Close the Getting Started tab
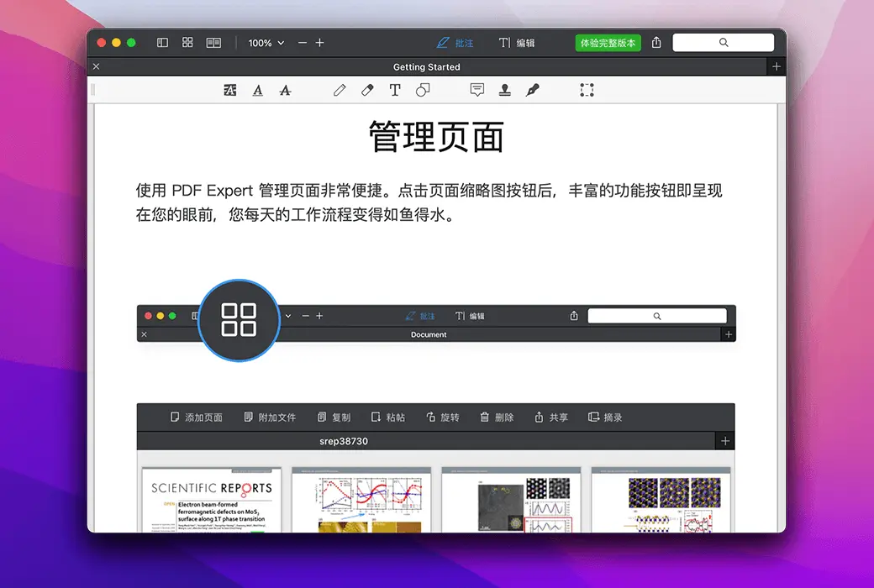The height and width of the screenshot is (588, 874). (96, 66)
